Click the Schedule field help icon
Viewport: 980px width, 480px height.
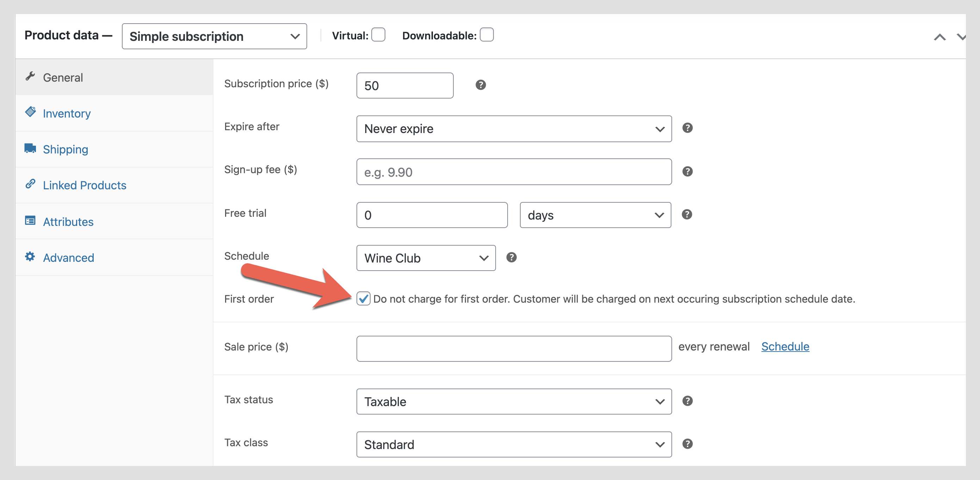point(511,258)
